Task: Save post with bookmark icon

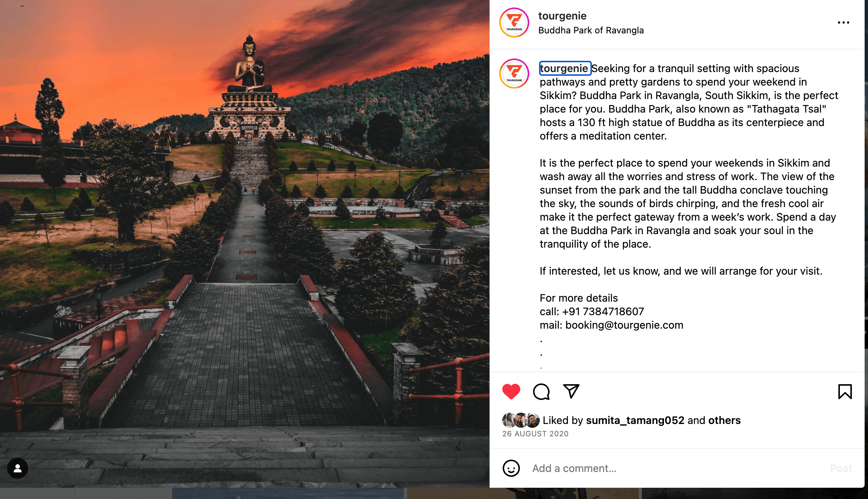Action: point(845,392)
